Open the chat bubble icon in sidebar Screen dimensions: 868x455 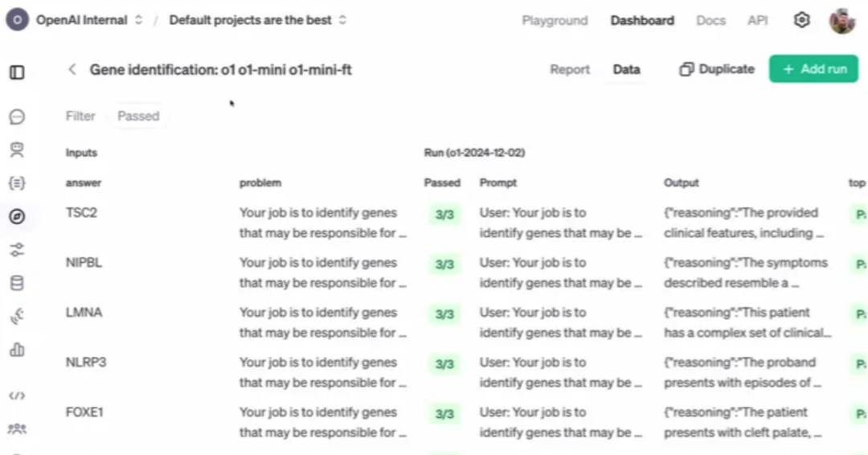pos(17,117)
